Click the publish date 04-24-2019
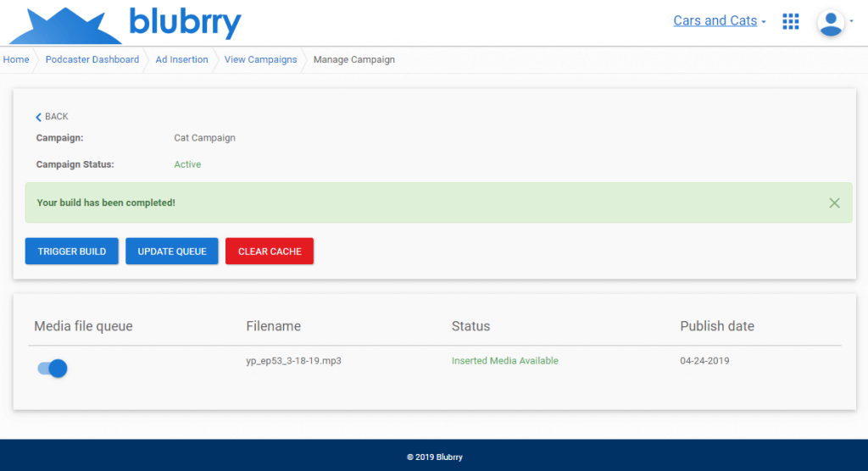 (704, 361)
